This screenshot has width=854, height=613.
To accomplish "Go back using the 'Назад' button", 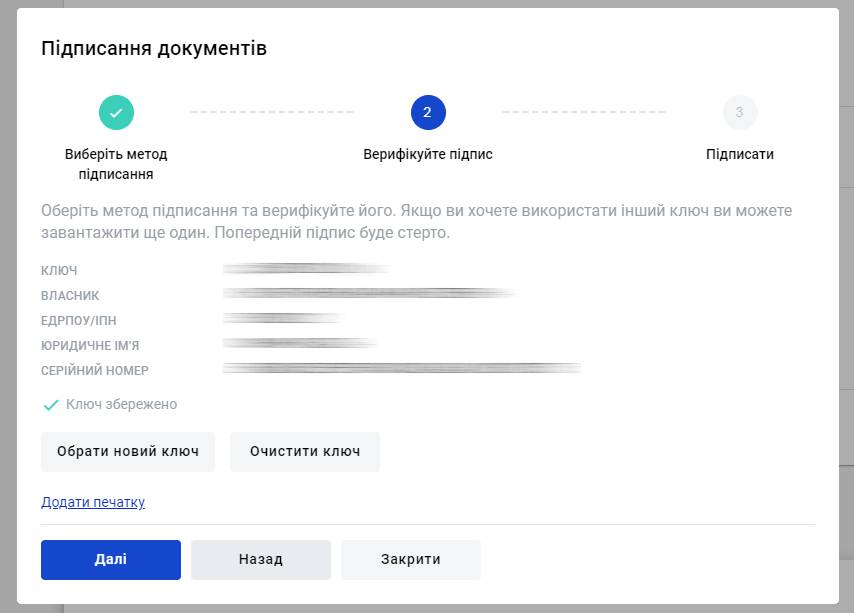I will (x=261, y=560).
